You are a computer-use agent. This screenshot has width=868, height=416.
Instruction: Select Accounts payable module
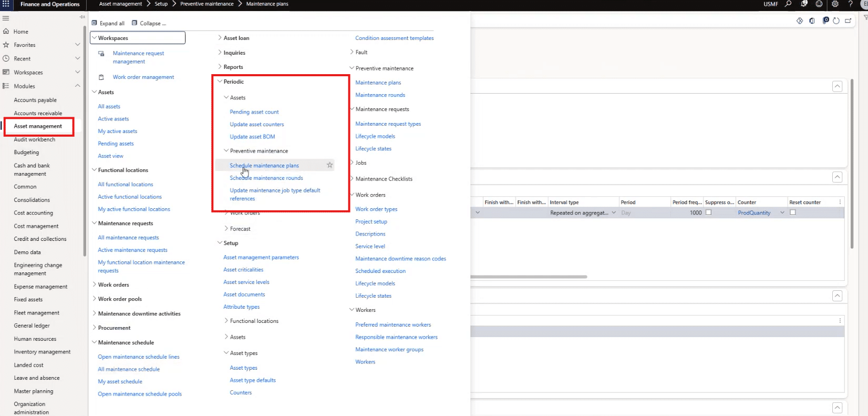[35, 100]
